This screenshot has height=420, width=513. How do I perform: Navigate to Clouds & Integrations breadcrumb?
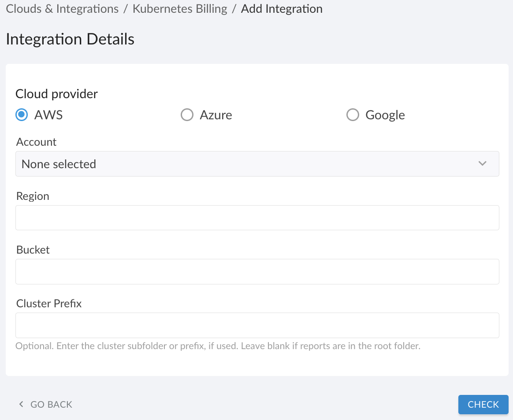[x=62, y=9]
